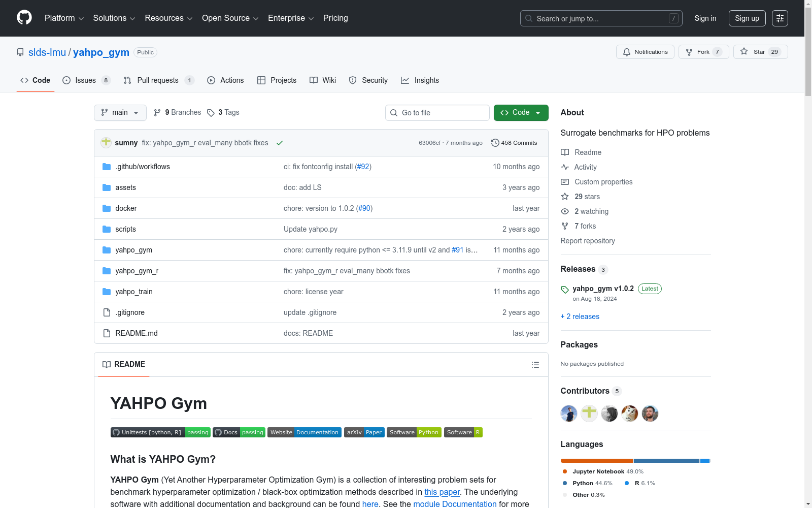Click the Report repository link
The image size is (812, 508).
(588, 241)
